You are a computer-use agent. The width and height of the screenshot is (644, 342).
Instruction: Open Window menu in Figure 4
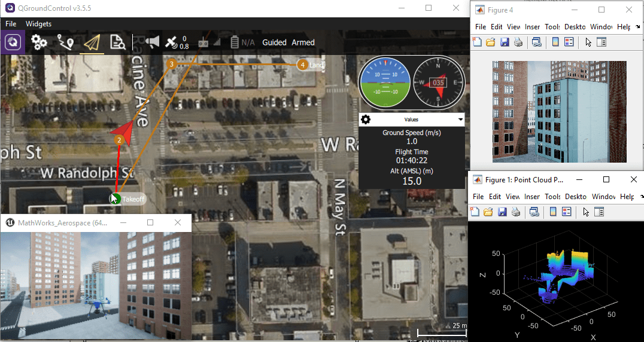click(601, 27)
